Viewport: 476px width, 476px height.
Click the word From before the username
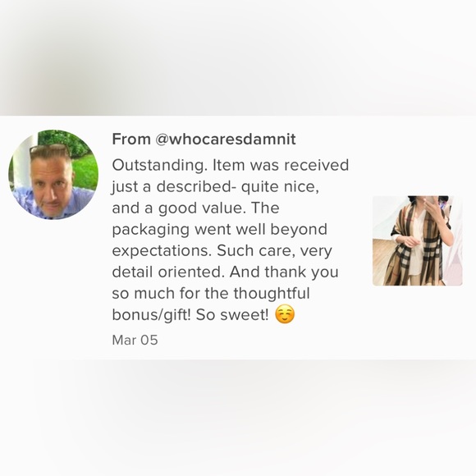[x=131, y=140]
